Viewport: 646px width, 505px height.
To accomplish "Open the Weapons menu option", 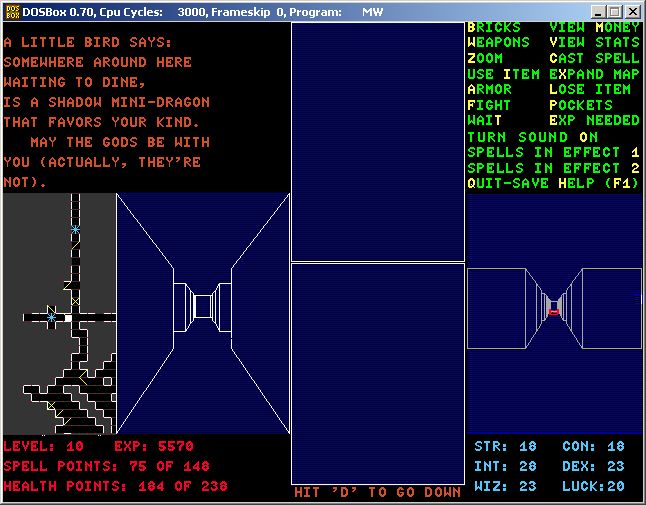I will (498, 43).
